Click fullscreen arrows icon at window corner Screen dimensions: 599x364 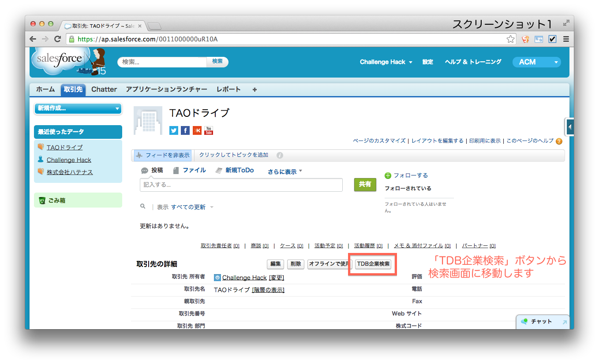coord(566,23)
